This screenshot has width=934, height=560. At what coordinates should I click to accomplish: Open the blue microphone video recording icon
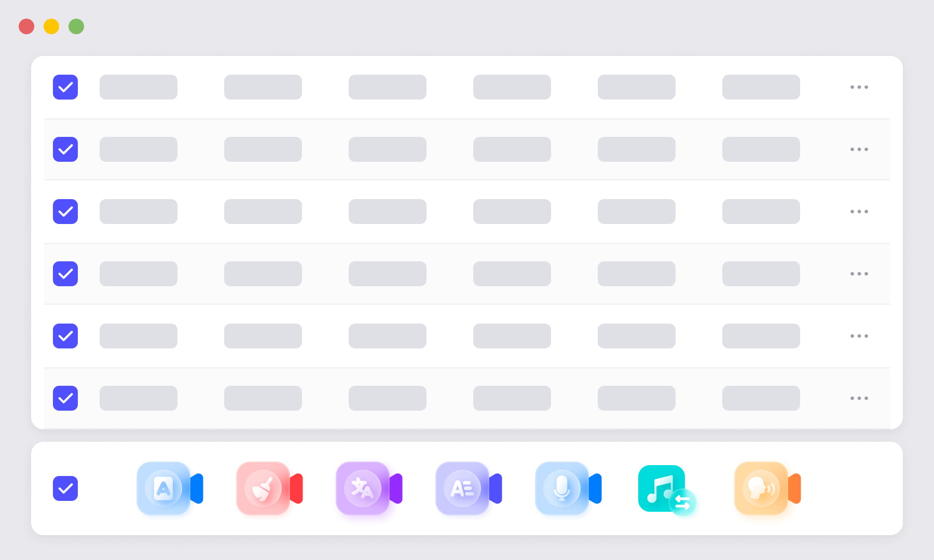point(568,488)
